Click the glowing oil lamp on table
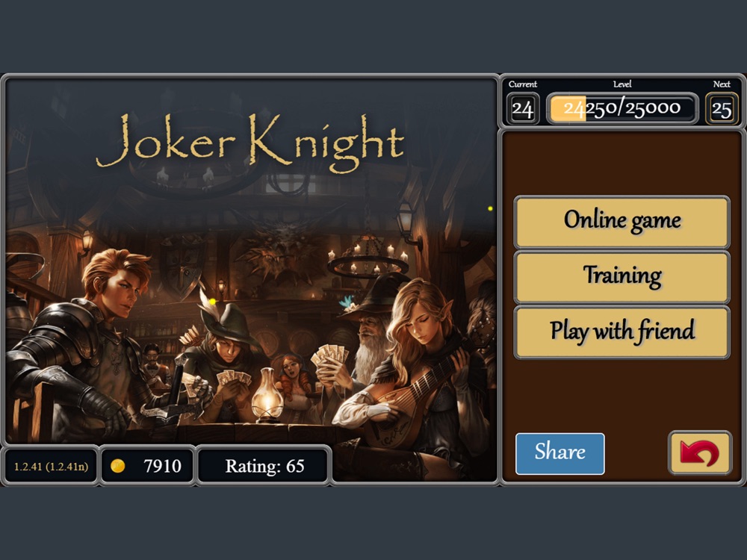The image size is (747, 560). [267, 395]
